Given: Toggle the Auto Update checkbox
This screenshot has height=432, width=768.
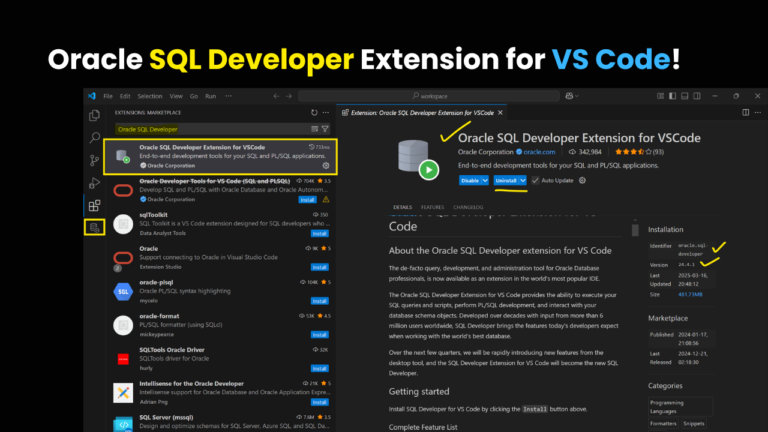Looking at the screenshot, I should [535, 180].
